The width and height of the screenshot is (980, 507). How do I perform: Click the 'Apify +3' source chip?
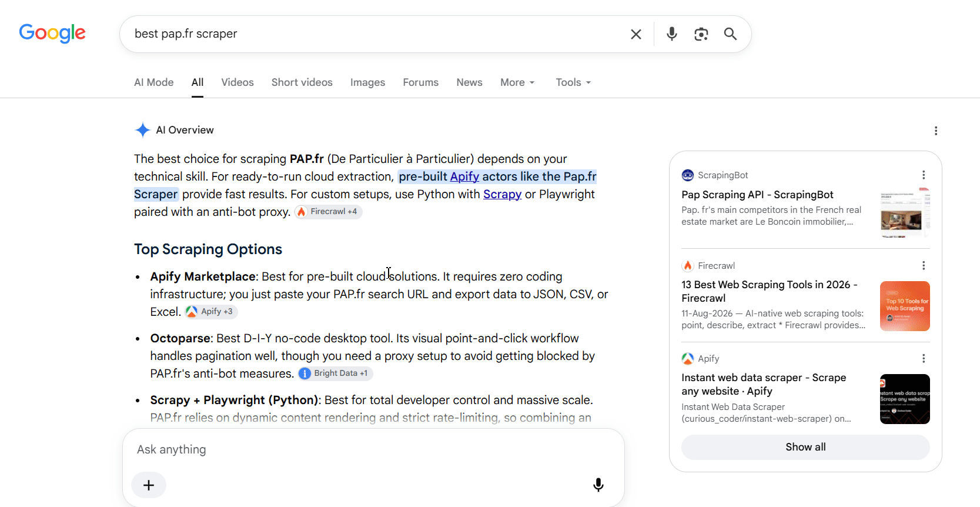(x=211, y=312)
